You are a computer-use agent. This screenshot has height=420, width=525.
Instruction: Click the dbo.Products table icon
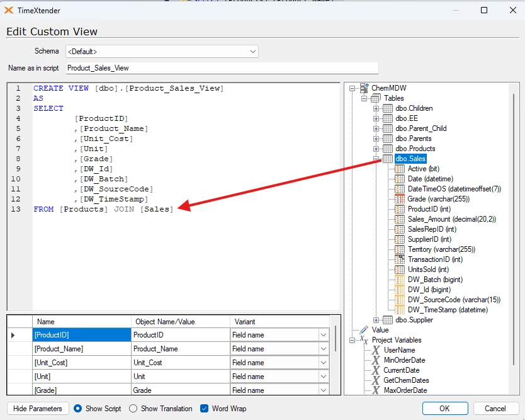(x=388, y=149)
